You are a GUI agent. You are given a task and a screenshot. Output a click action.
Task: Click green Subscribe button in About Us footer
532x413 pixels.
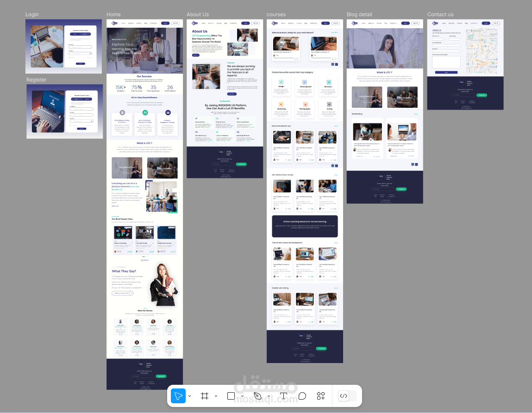241,164
